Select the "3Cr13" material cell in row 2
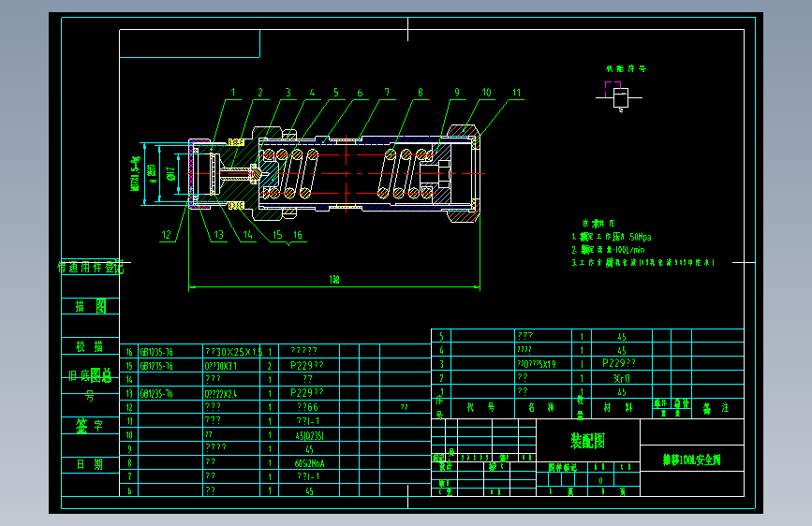Viewport: 812px width, 526px height. [622, 378]
